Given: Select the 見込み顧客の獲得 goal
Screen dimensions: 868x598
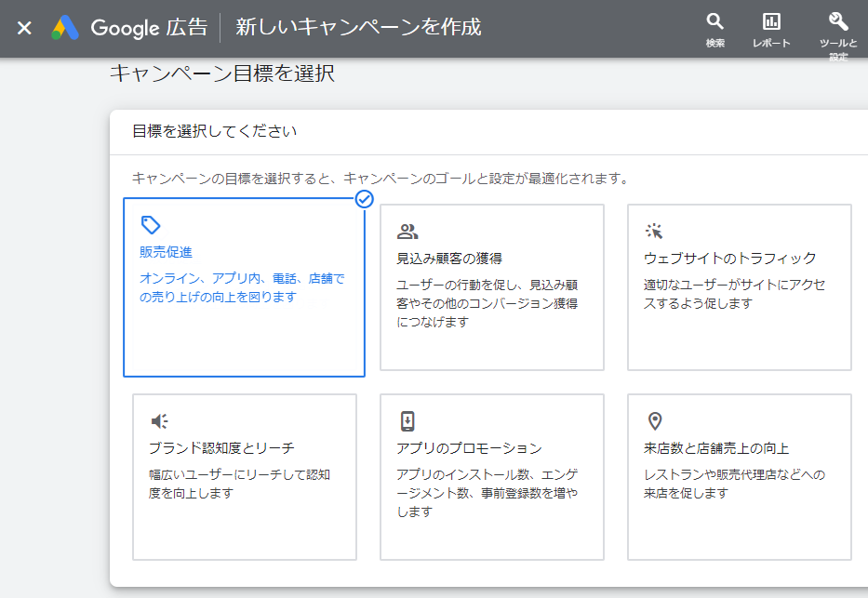Looking at the screenshot, I should click(x=491, y=286).
